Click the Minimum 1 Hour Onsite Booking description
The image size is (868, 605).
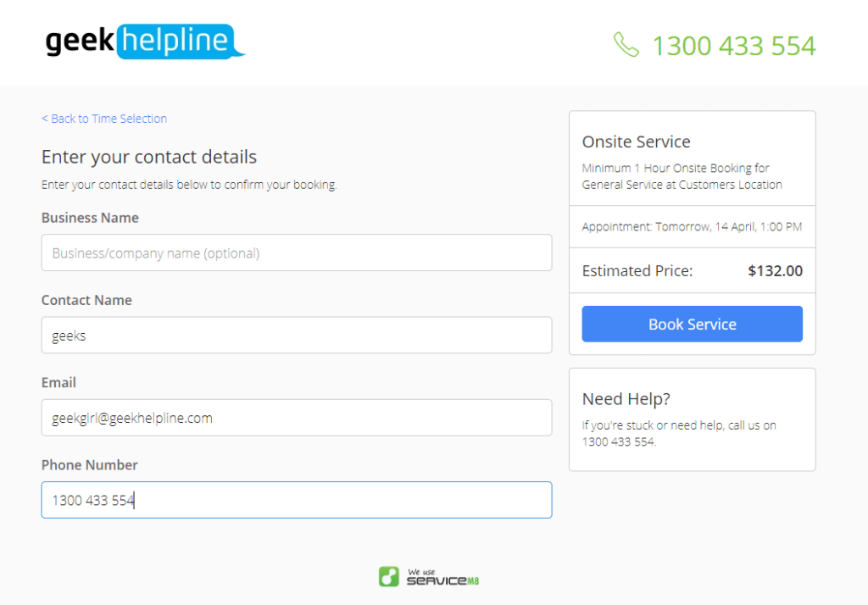click(x=682, y=176)
